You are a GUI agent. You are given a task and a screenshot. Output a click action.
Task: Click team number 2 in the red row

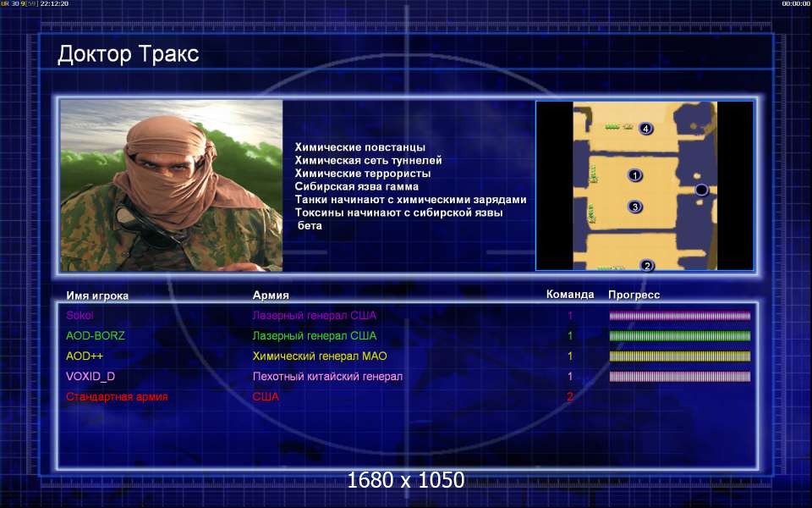pyautogui.click(x=570, y=396)
